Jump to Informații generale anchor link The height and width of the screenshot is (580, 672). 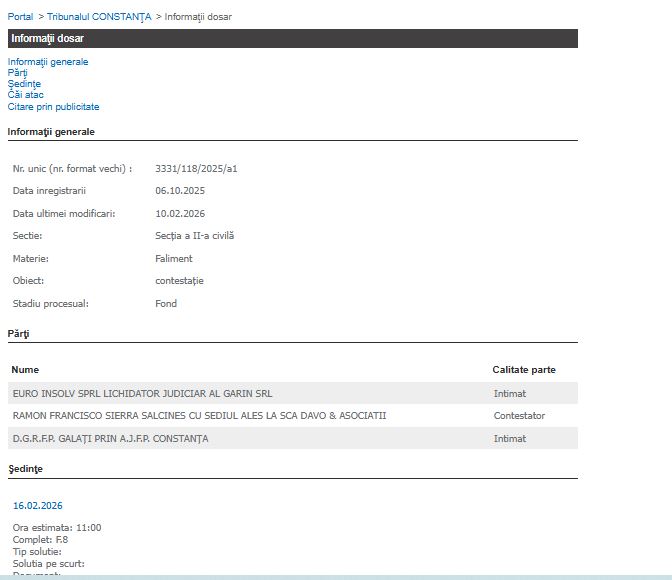pyautogui.click(x=48, y=62)
